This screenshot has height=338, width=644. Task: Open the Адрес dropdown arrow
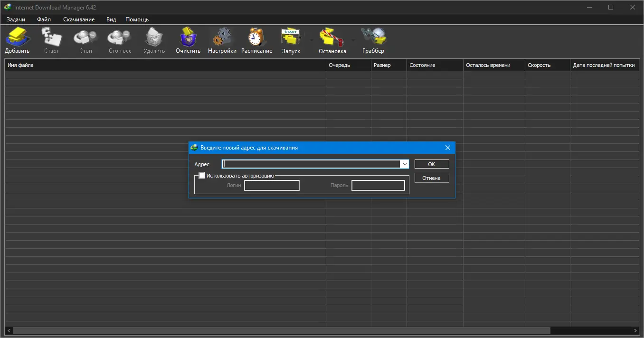[x=405, y=164]
